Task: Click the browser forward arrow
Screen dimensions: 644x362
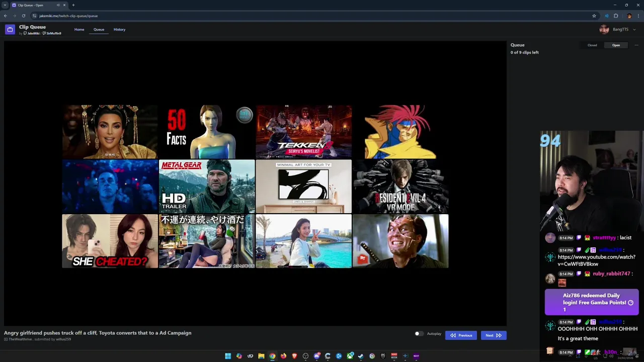Action: coord(14,16)
